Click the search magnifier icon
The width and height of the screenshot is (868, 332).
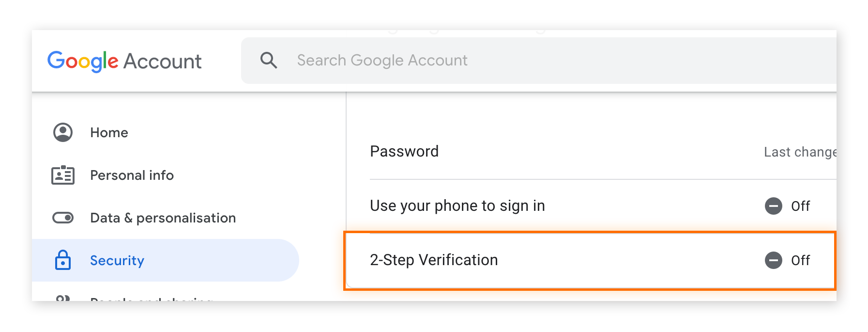coord(268,60)
